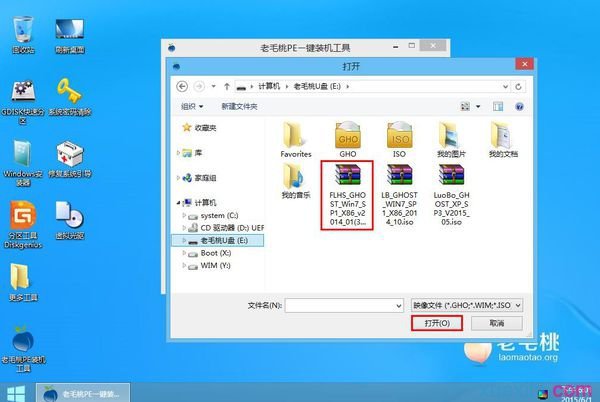Click the 新建文件夹 (New folder) button
The image size is (600, 402).
[240, 106]
